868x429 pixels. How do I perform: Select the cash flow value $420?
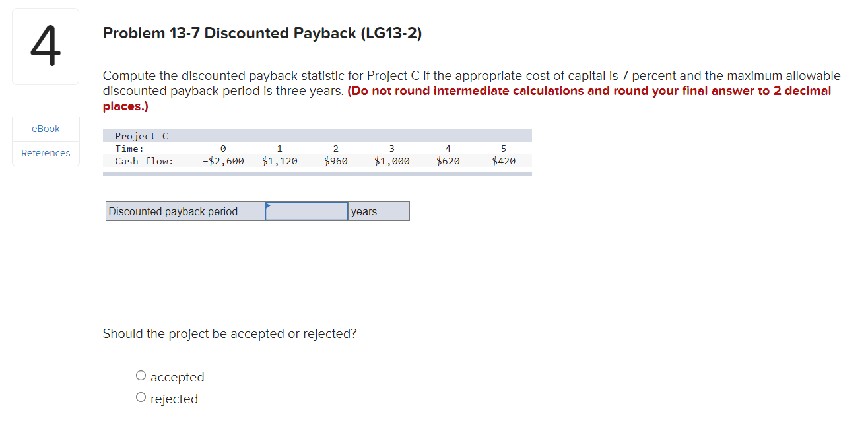pyautogui.click(x=504, y=160)
